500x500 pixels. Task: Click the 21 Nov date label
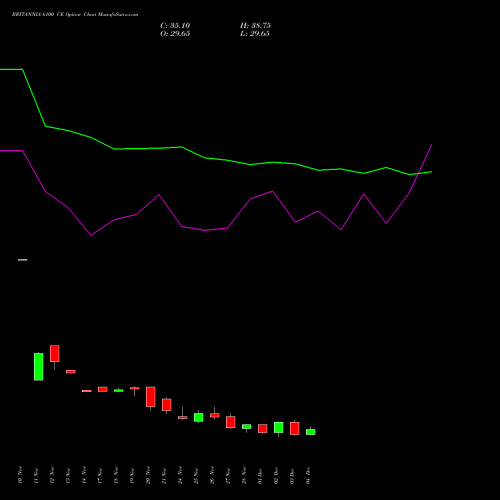(164, 475)
